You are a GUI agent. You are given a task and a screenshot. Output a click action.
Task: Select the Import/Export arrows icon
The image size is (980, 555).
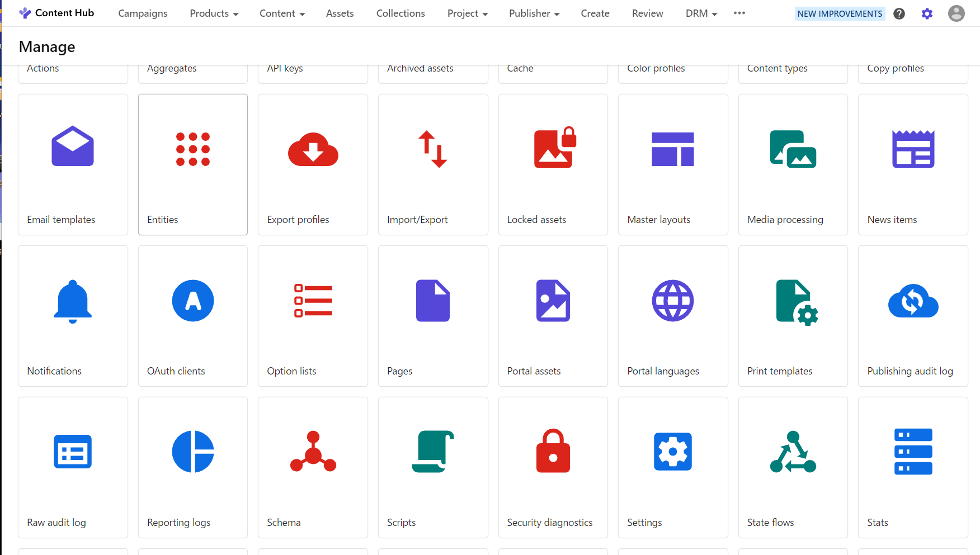[x=433, y=149]
